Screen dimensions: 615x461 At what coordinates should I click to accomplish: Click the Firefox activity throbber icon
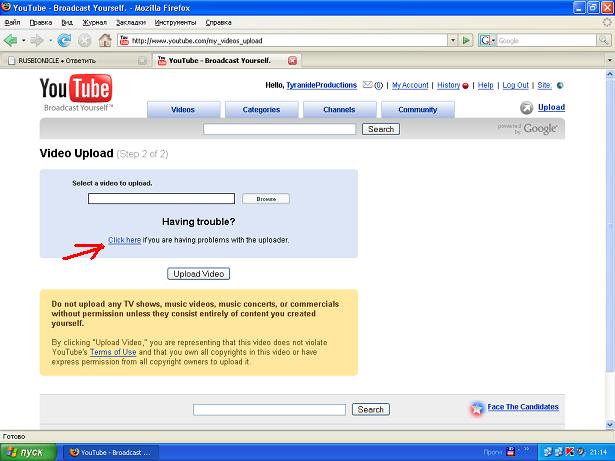point(607,23)
